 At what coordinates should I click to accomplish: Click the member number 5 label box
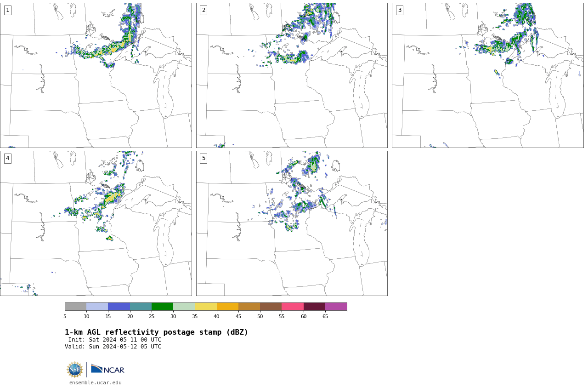coord(204,158)
